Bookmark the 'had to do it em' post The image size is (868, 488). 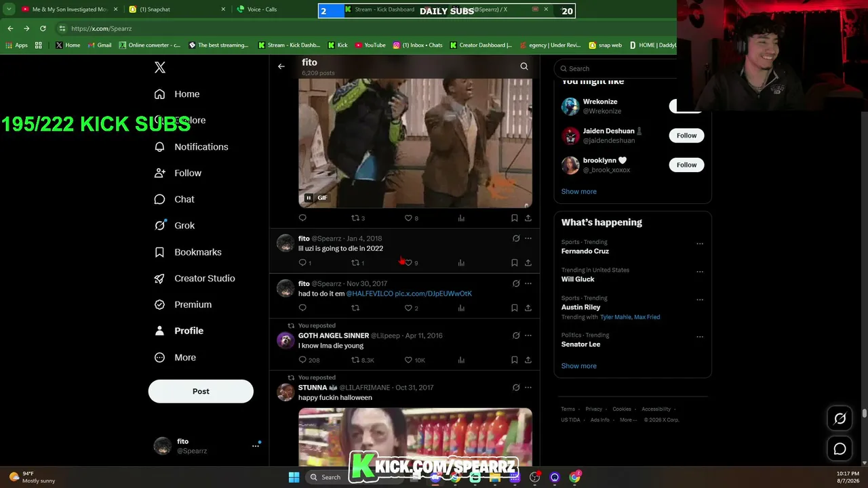(x=514, y=308)
